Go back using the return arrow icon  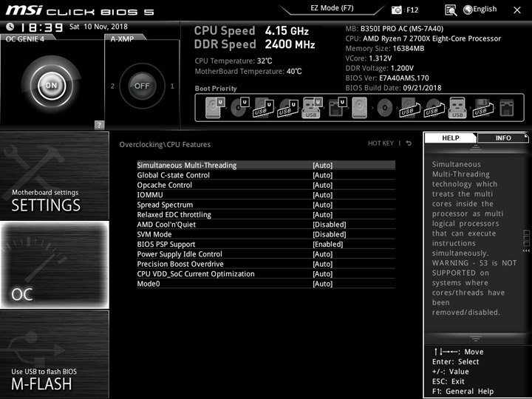pos(409,143)
